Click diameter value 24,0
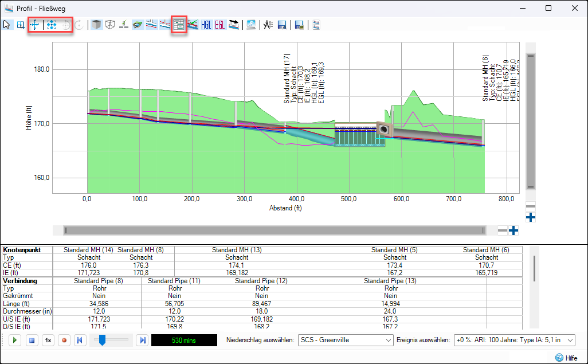This screenshot has width=588, height=364. (390, 311)
